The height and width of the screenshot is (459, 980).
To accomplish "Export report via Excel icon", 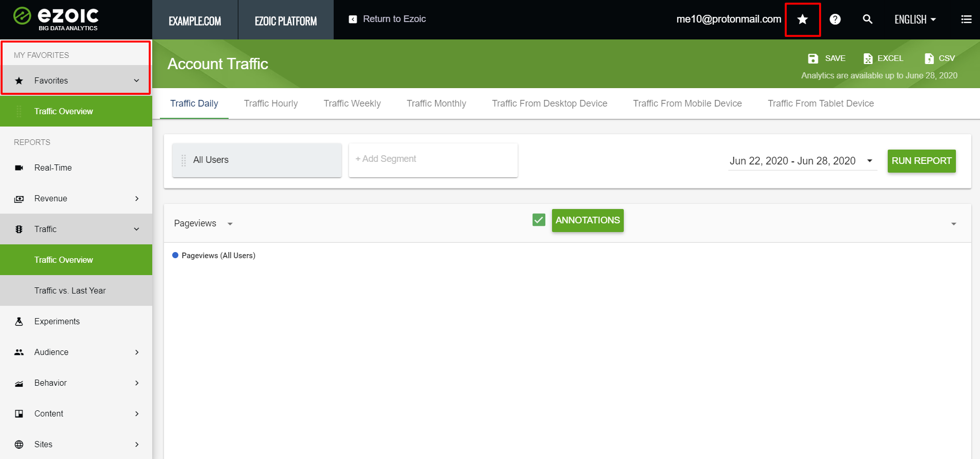I will (868, 58).
